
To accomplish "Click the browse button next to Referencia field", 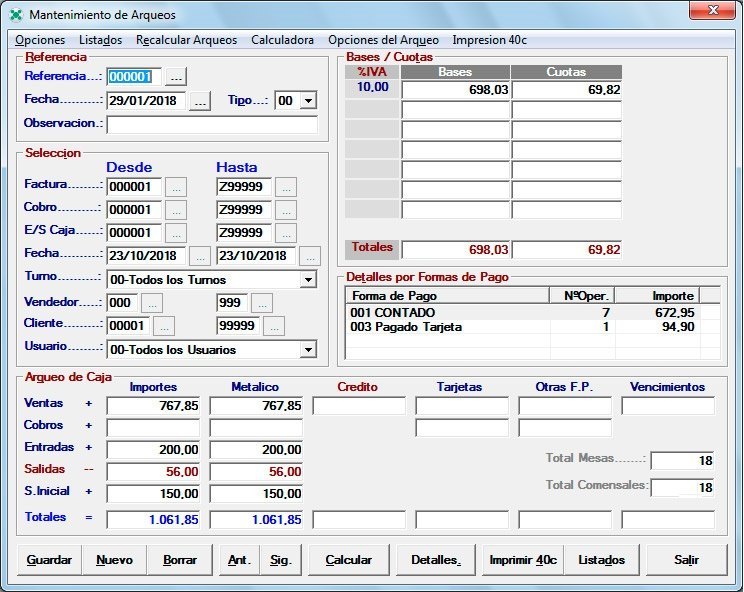I will click(x=176, y=77).
